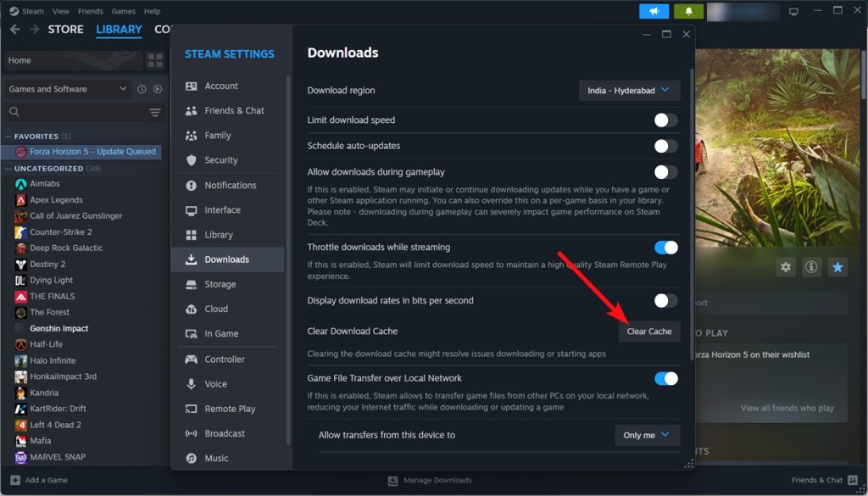868x496 pixels.
Task: Select the Family settings icon
Action: [191, 135]
